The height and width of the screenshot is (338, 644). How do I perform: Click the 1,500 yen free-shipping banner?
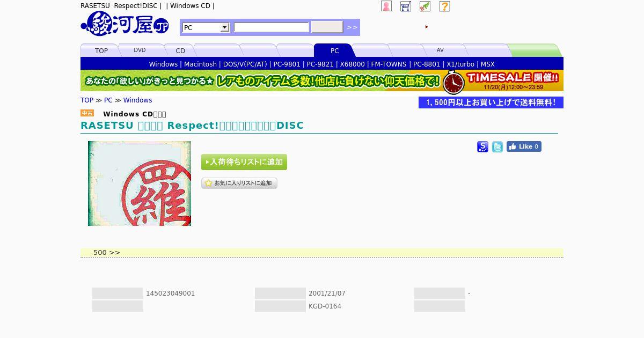tap(491, 102)
